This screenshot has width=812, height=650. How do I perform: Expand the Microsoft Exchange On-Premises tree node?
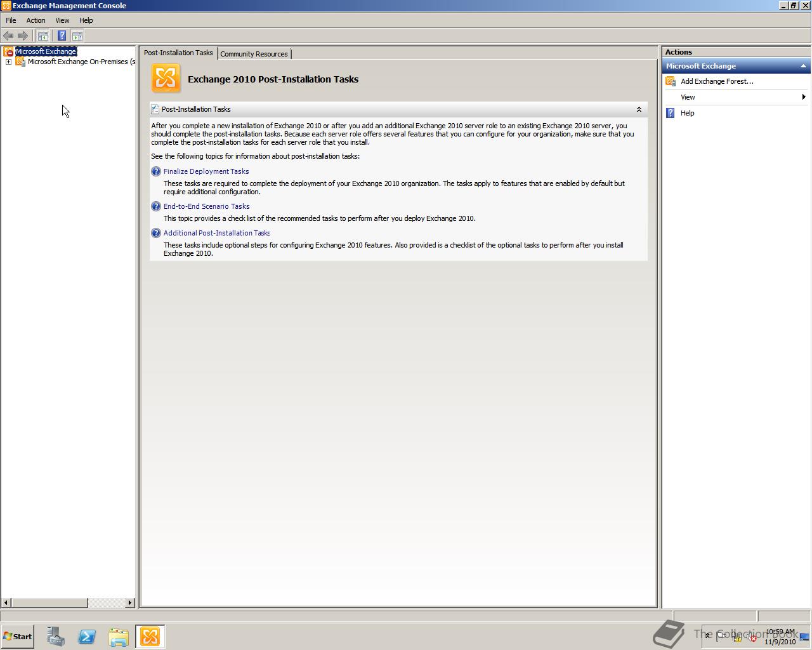pos(8,62)
